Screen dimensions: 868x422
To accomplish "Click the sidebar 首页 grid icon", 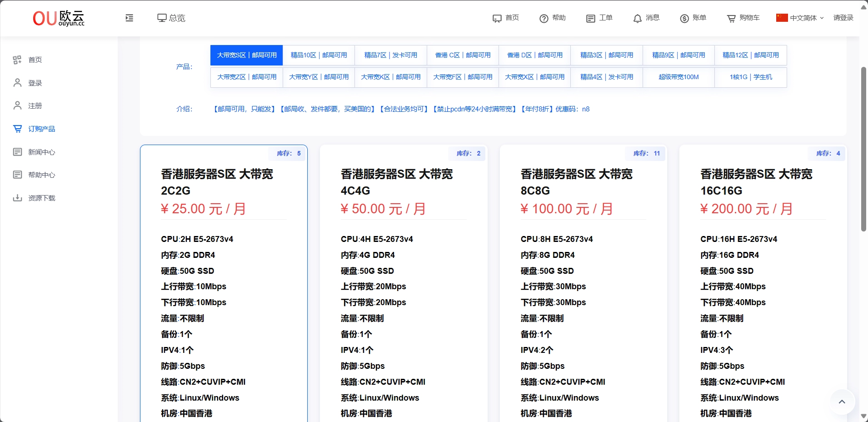I will tap(17, 60).
